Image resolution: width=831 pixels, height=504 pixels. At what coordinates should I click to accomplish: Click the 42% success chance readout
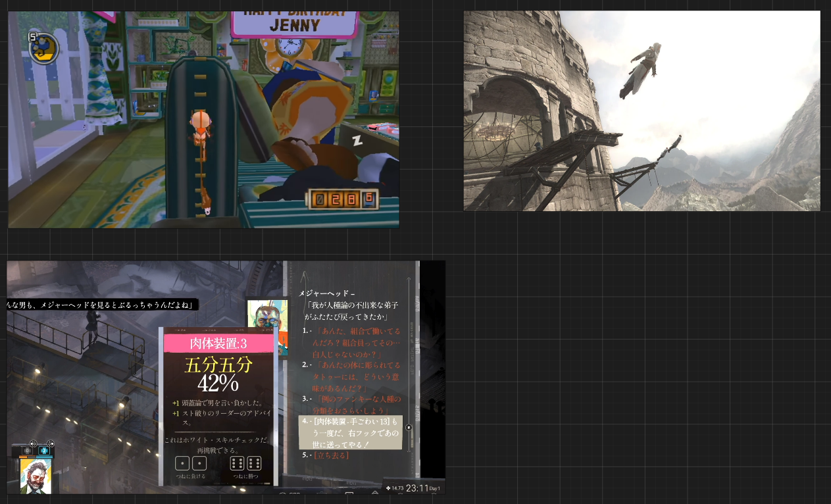click(x=218, y=383)
